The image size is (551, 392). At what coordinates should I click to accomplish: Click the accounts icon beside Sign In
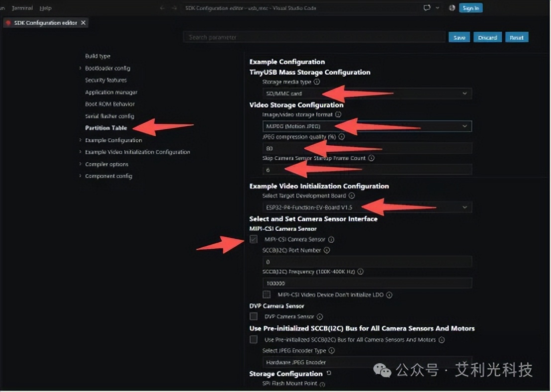(452, 8)
